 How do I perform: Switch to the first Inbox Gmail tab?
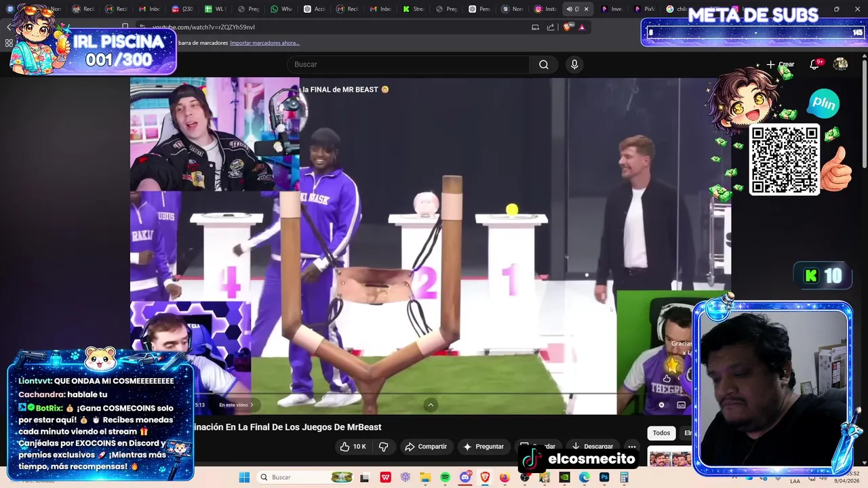click(x=149, y=9)
